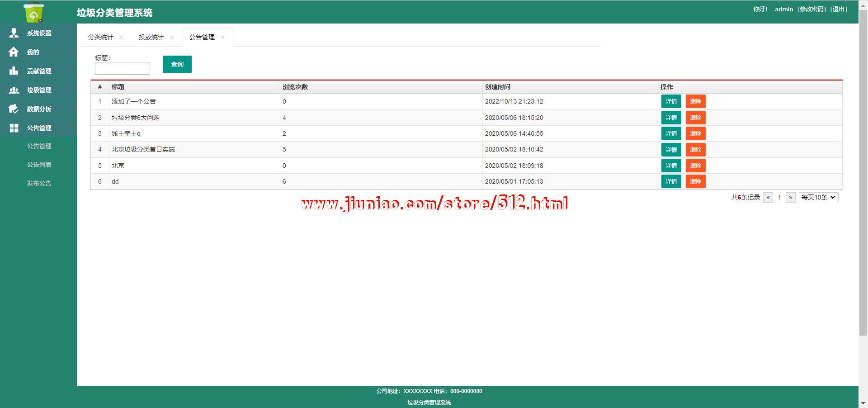
Task: Click the home icon beside 我的
Action: click(14, 52)
